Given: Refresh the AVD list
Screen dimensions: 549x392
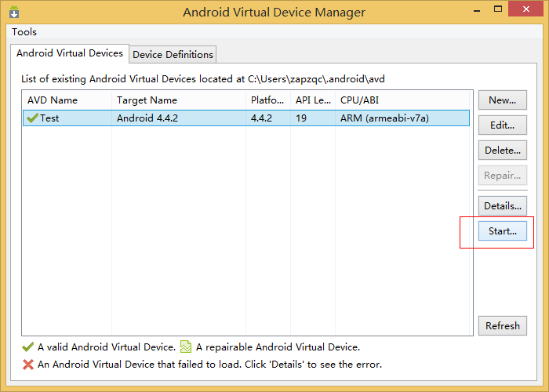Looking at the screenshot, I should 503,326.
